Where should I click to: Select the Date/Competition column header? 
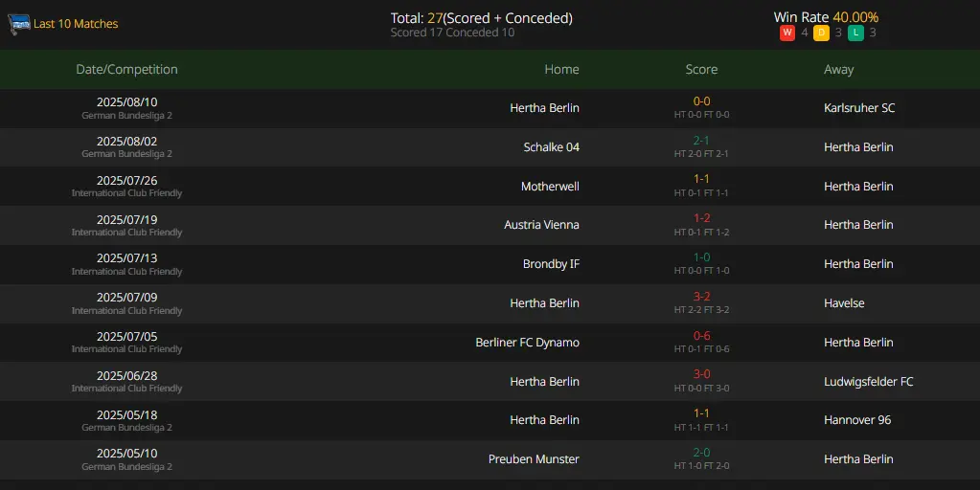point(126,69)
